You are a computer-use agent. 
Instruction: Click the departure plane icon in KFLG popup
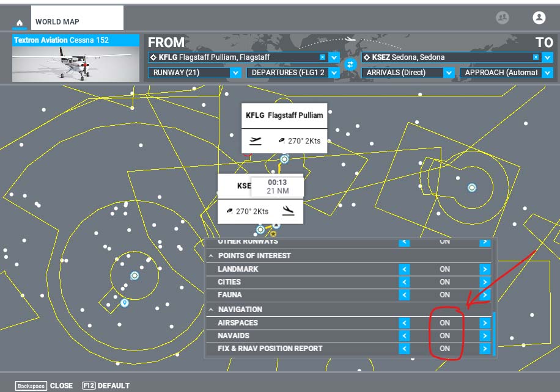click(255, 141)
